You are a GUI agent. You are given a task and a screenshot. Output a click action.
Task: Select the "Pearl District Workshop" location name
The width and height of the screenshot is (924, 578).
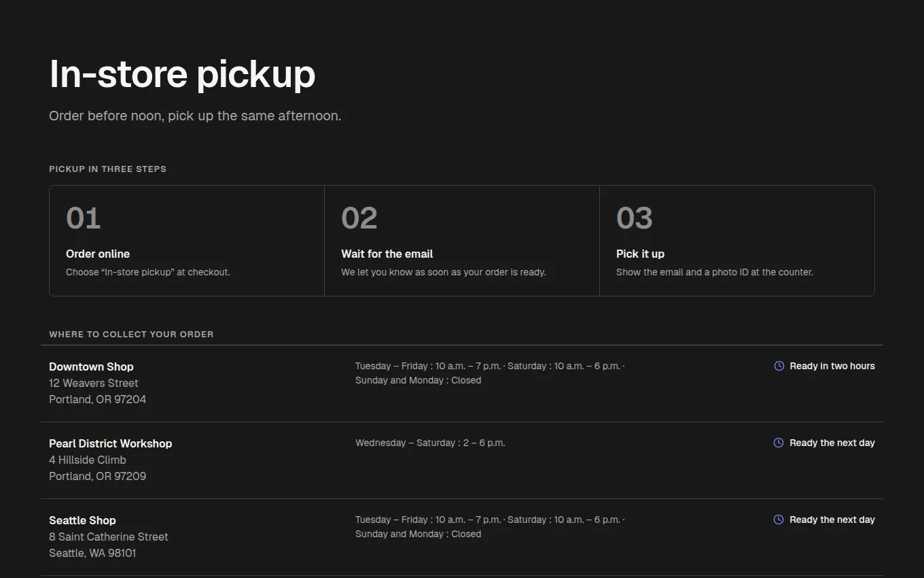click(x=111, y=443)
